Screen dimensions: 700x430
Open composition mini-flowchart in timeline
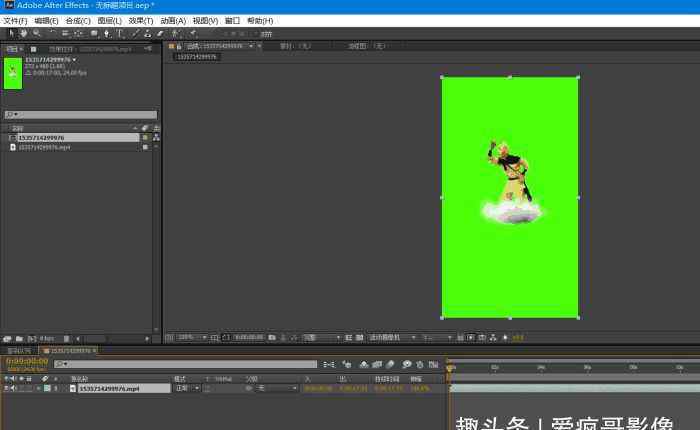(329, 365)
